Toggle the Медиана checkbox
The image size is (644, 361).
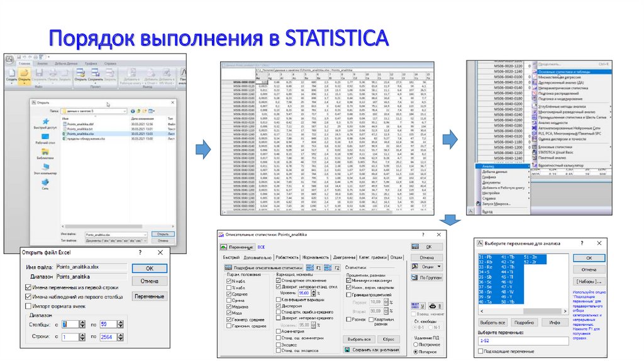click(229, 306)
